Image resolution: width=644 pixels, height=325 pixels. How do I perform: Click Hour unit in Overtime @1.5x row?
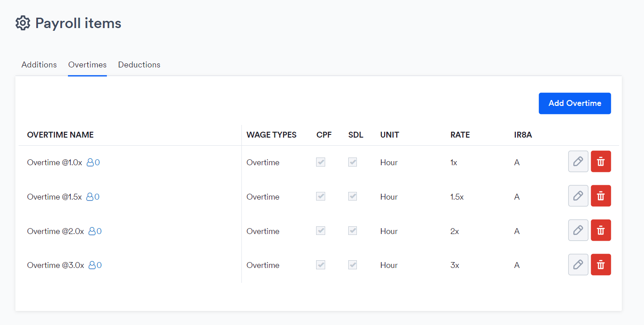(389, 197)
